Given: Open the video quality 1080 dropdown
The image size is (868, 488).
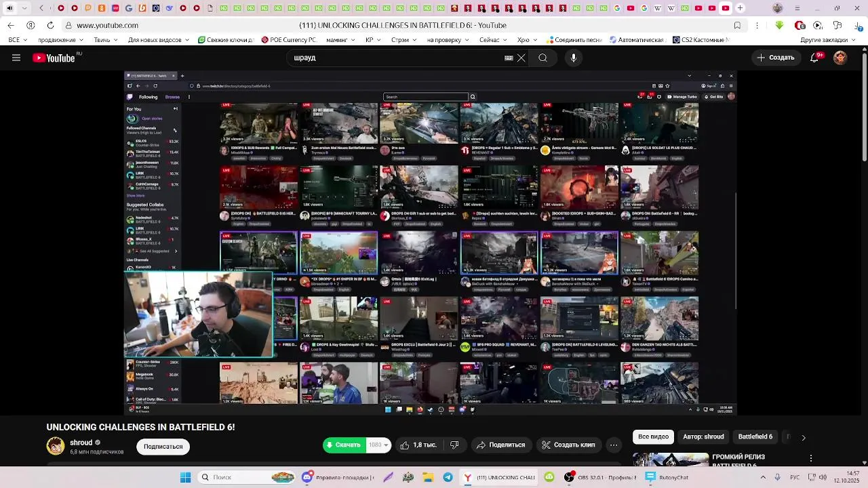Looking at the screenshot, I should [x=378, y=445].
